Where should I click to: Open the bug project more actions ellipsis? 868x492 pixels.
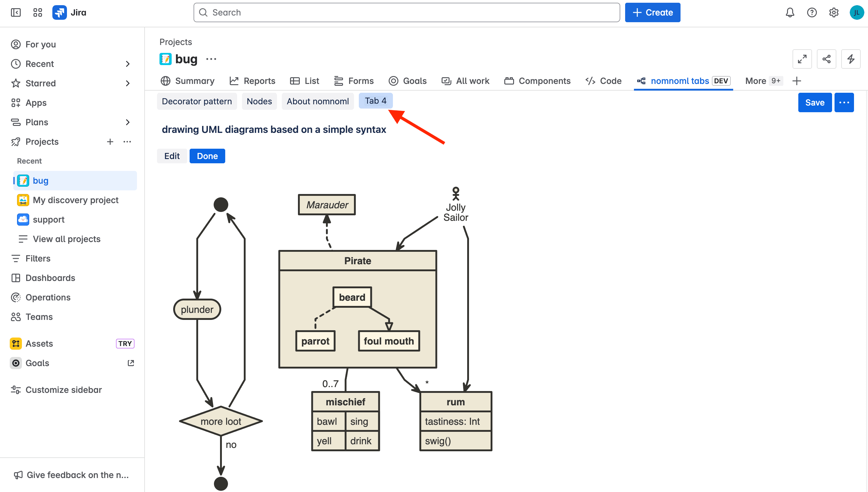[x=211, y=59]
